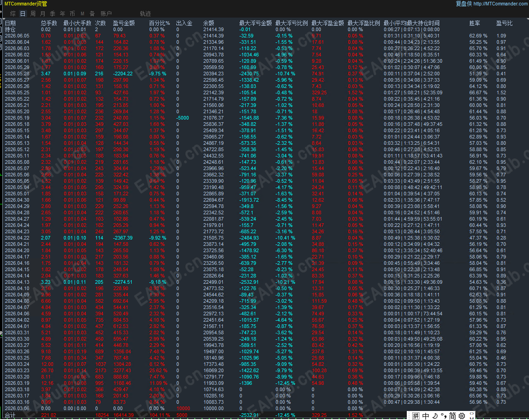Click the 47.37 % win rate cell
Screen dimensions: 529x420
pyautogui.click(x=478, y=238)
